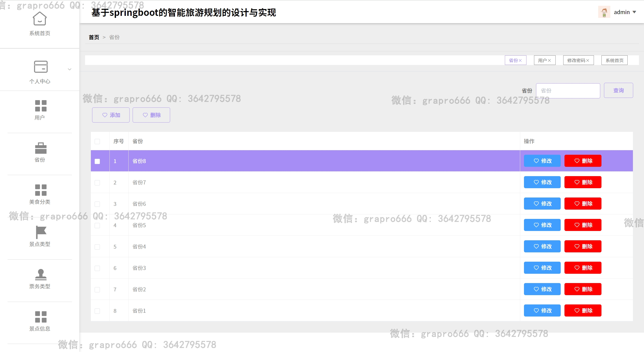Click the 添加 button above the table
This screenshot has height=352, width=644.
pos(111,115)
